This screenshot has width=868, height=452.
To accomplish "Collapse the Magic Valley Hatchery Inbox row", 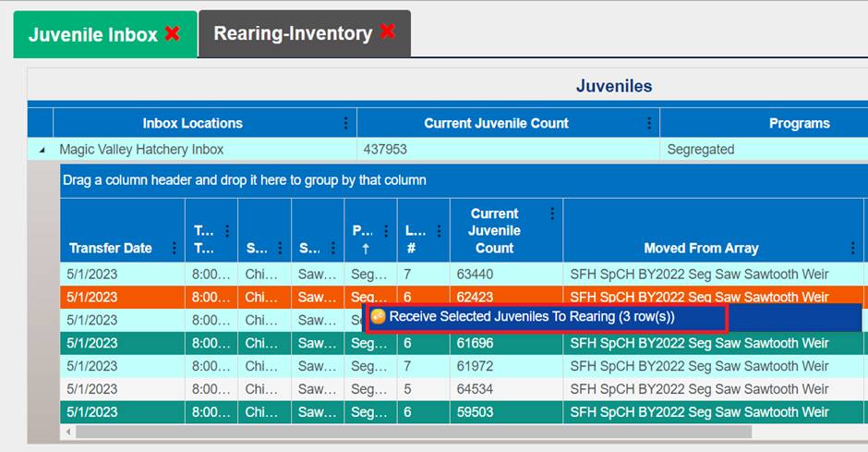I will tap(41, 150).
